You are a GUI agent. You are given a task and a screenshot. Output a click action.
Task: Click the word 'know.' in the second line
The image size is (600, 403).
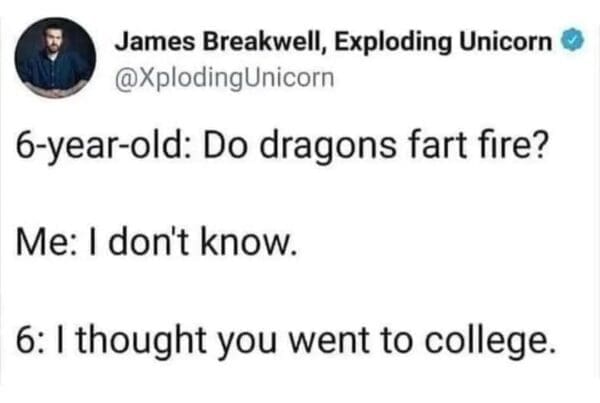(x=249, y=243)
